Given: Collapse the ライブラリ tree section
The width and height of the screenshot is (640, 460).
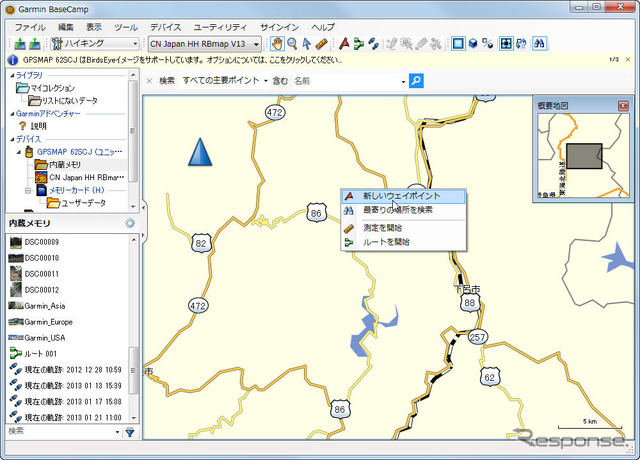Looking at the screenshot, I should [12, 76].
